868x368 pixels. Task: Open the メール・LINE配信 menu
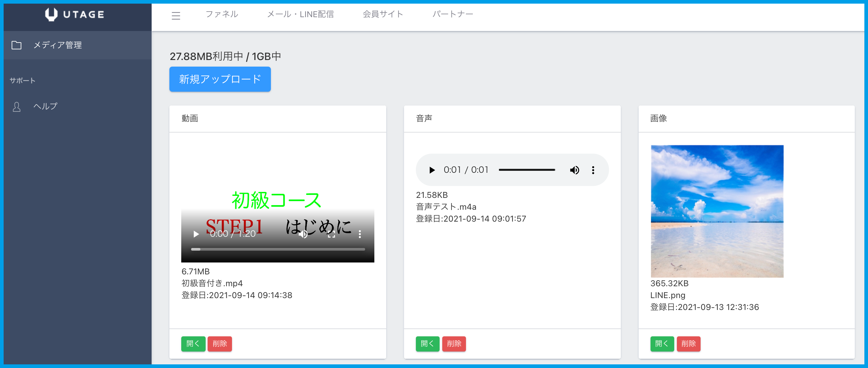point(300,14)
